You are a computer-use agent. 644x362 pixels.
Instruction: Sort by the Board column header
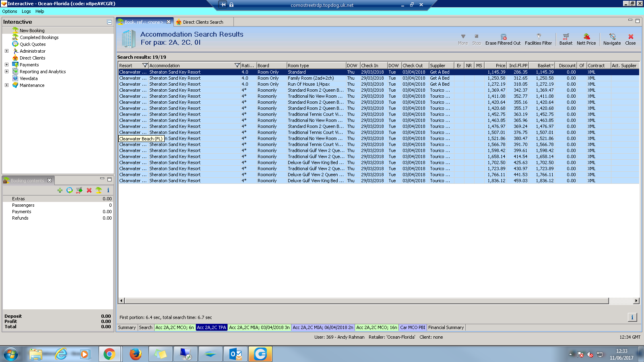tap(272, 66)
